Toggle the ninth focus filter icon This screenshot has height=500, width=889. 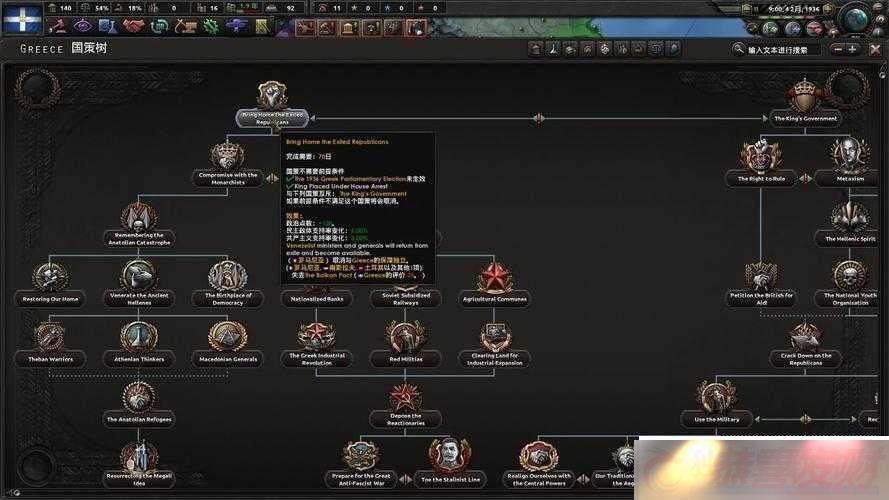click(x=674, y=49)
